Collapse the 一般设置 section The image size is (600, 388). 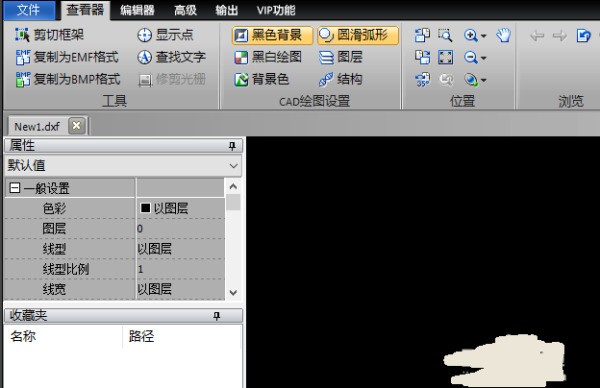(x=15, y=188)
